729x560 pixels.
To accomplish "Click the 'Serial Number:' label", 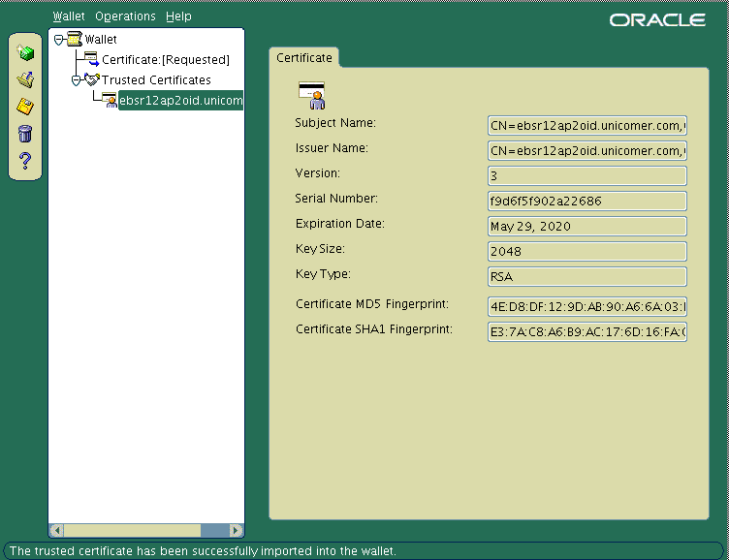I will [x=336, y=199].
